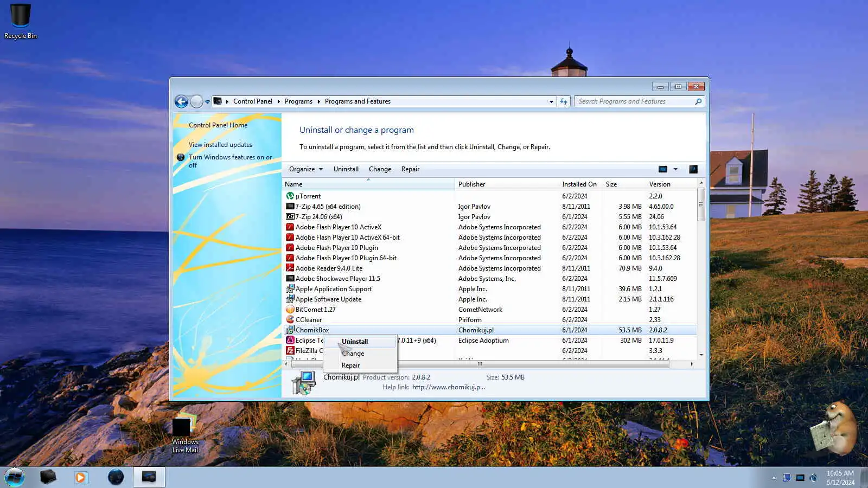The image size is (868, 488).
Task: Refresh the Programs and Features list
Action: point(564,101)
